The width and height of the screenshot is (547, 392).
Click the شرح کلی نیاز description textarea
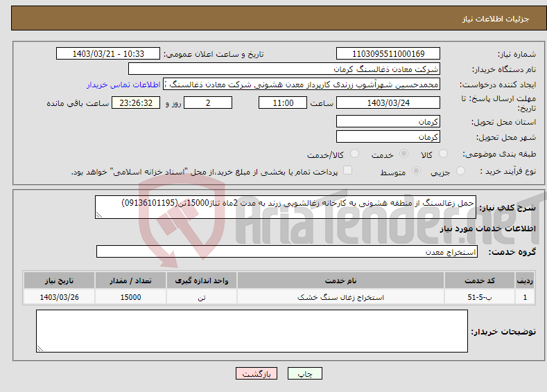pyautogui.click(x=286, y=207)
